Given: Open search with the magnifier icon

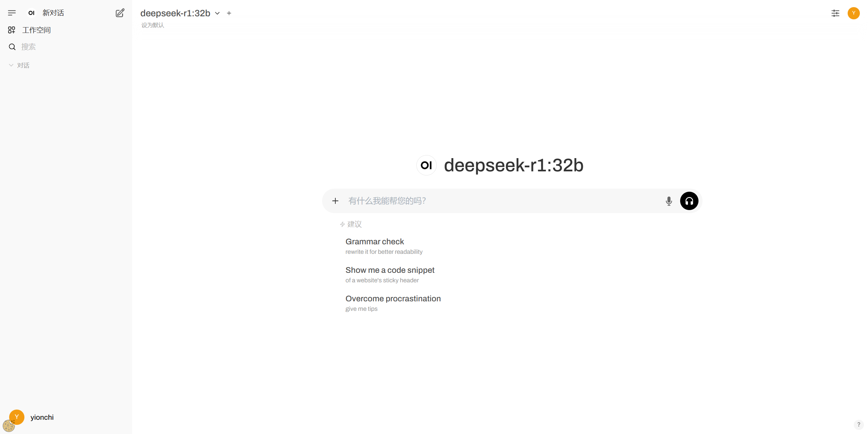Looking at the screenshot, I should click(x=12, y=46).
